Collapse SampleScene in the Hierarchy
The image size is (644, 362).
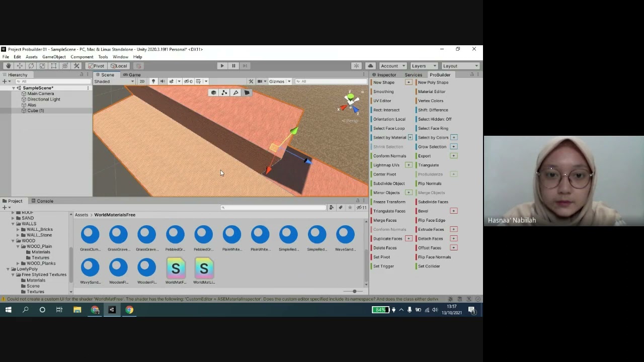pyautogui.click(x=14, y=88)
